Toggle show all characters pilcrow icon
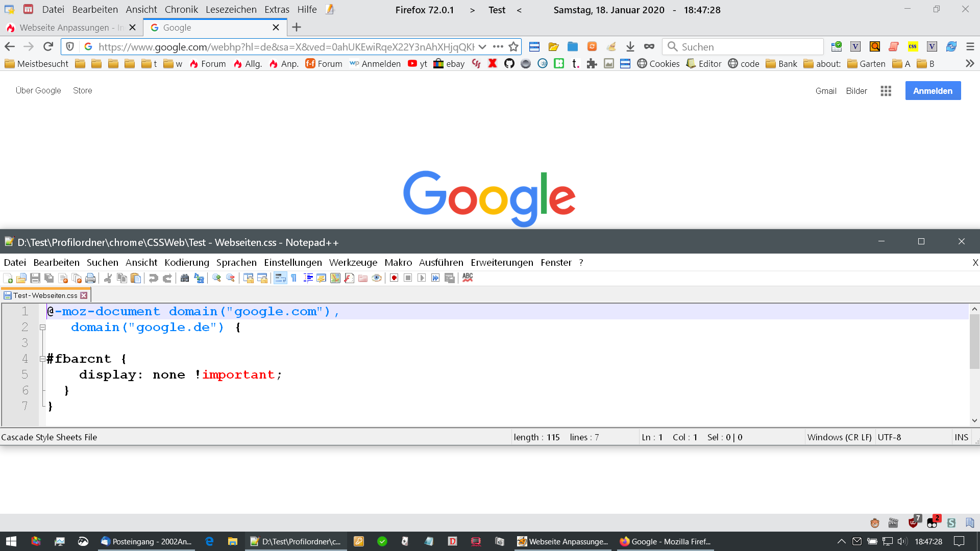 click(x=294, y=278)
